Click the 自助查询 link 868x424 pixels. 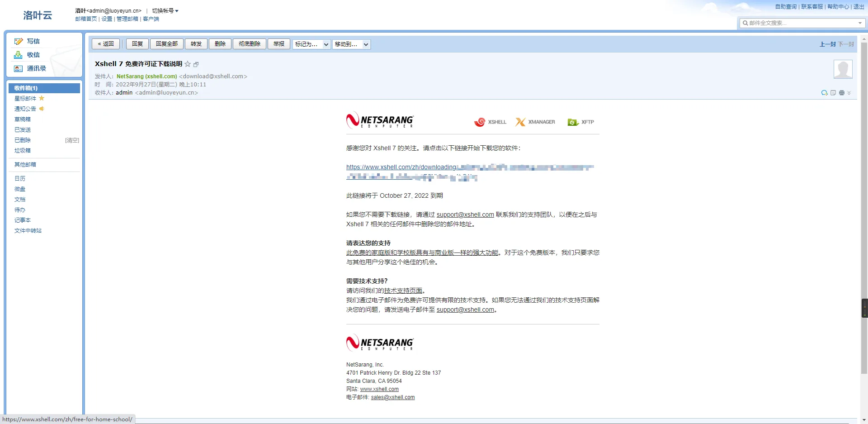(786, 7)
